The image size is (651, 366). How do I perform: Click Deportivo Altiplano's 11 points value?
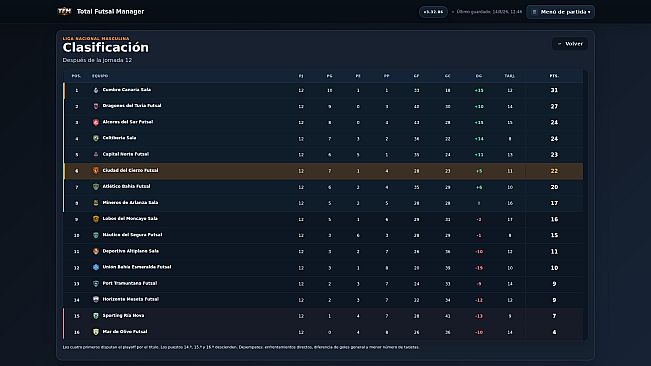tap(554, 251)
